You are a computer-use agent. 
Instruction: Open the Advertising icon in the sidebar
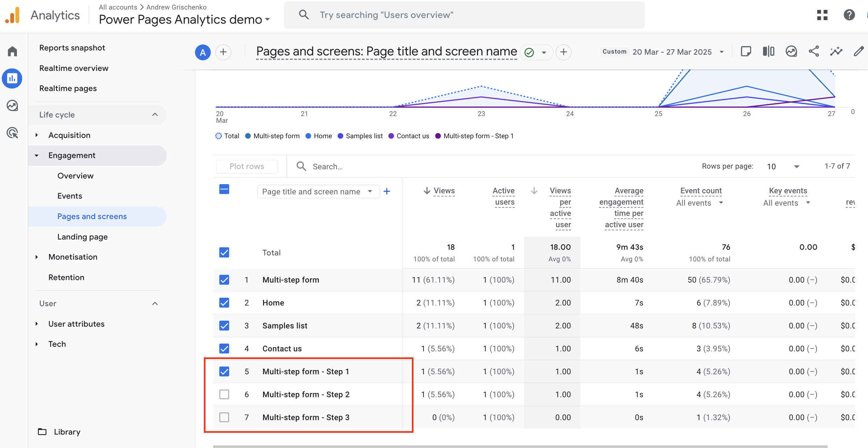coord(12,133)
